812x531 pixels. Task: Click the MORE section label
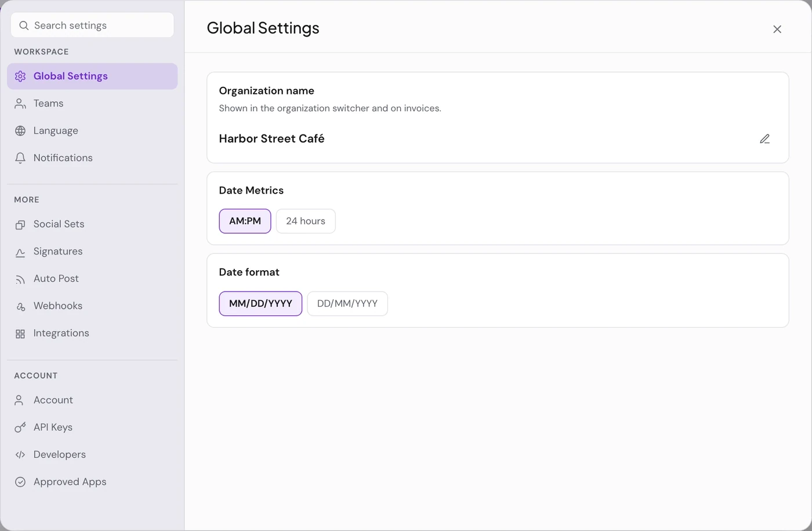point(27,199)
